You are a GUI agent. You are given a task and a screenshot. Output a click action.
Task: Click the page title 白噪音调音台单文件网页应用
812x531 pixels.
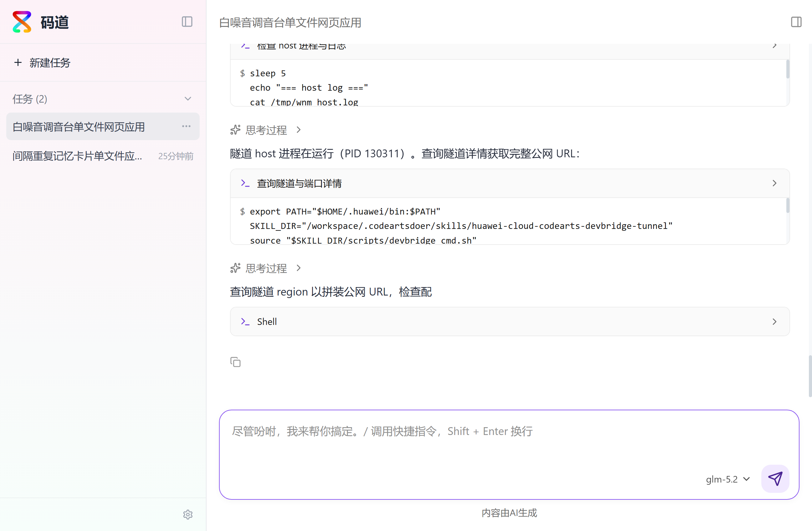[x=290, y=23]
